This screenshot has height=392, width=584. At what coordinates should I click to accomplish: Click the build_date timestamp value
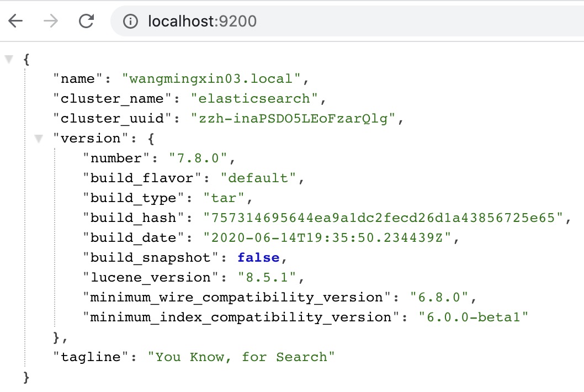(x=328, y=237)
